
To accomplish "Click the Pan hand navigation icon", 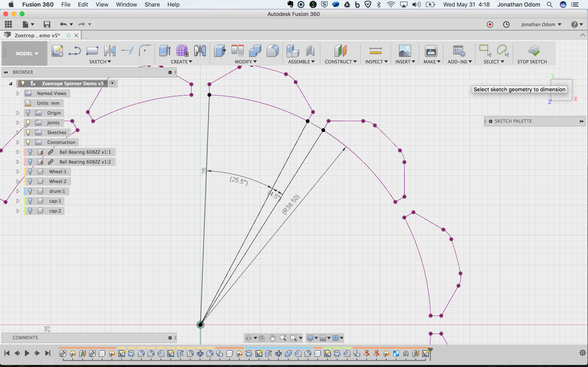I will tap(272, 338).
